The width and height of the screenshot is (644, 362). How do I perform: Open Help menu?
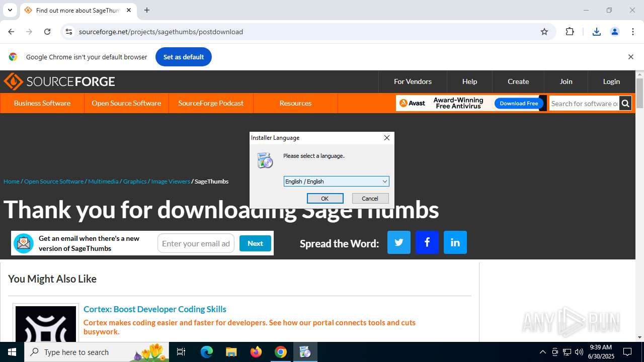(x=469, y=81)
